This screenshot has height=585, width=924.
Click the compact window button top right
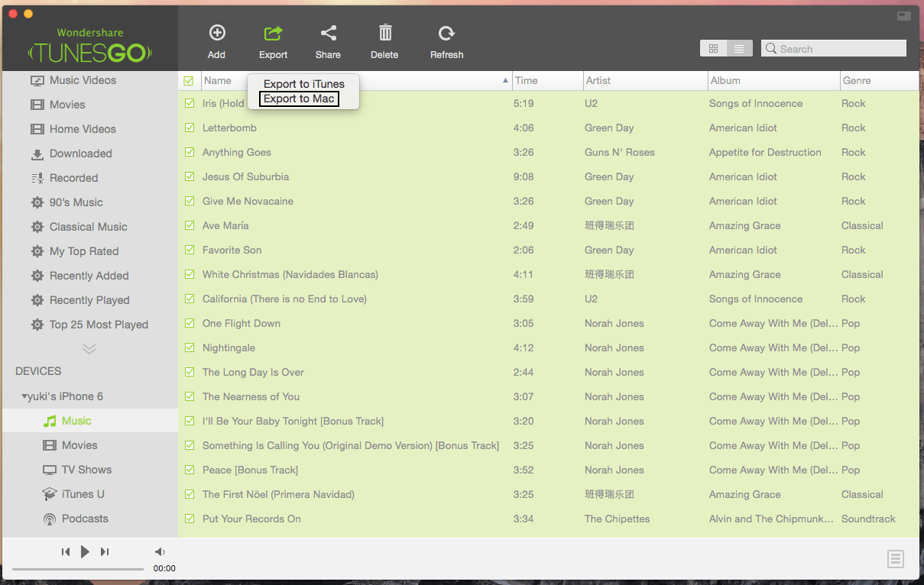(903, 15)
